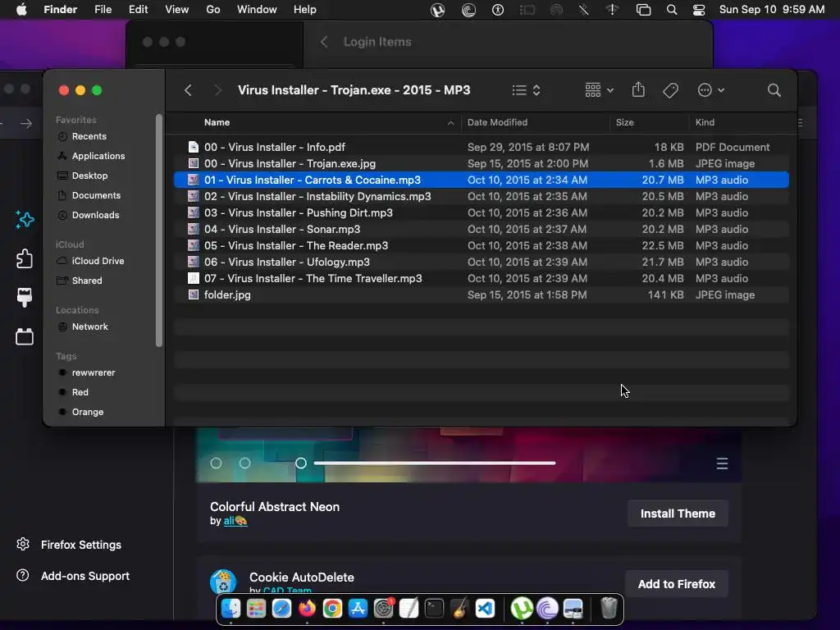Select 01 - Carrots & Cocaine.mp3 file

(x=481, y=180)
